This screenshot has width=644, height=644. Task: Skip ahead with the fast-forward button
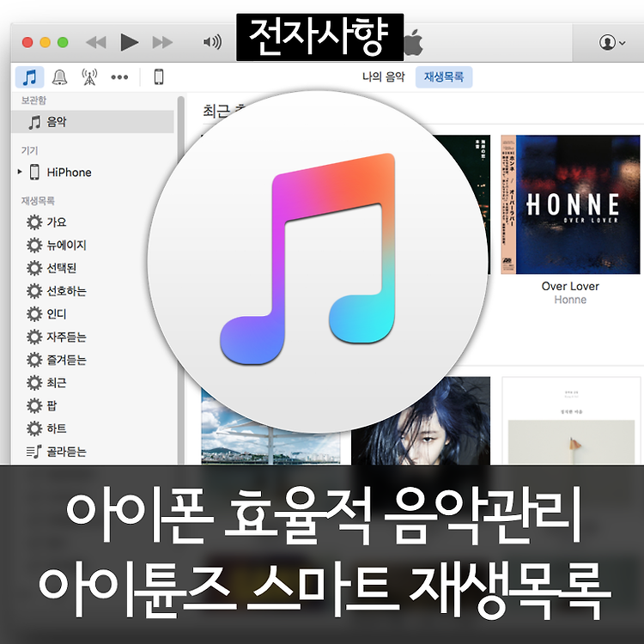(162, 42)
